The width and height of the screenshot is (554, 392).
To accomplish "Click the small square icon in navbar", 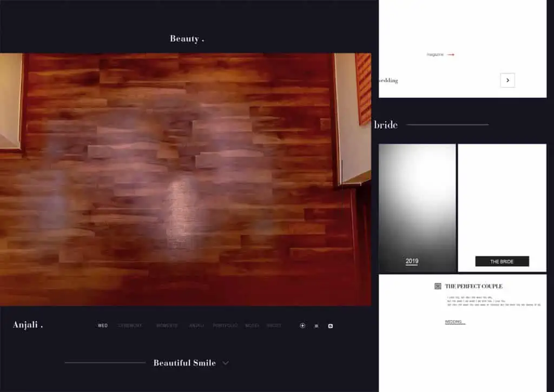I will (316, 326).
